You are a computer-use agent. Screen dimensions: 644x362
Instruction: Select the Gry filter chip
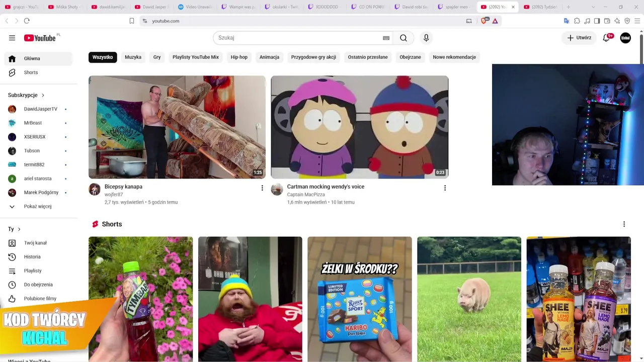[x=157, y=57]
